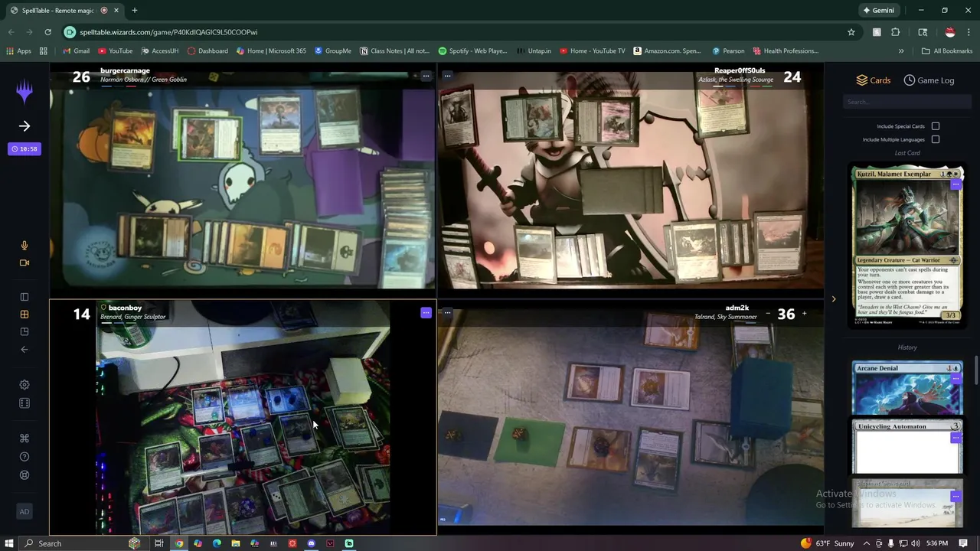The height and width of the screenshot is (551, 980).
Task: Increase adm2k's life total with plus
Action: click(804, 314)
